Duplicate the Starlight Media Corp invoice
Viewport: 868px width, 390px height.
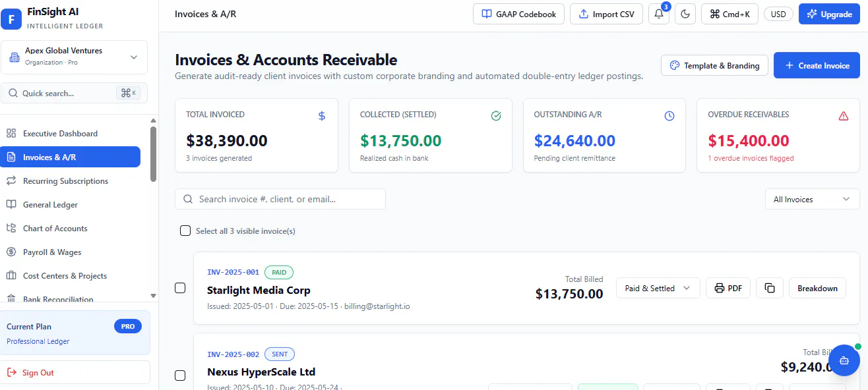(x=770, y=288)
